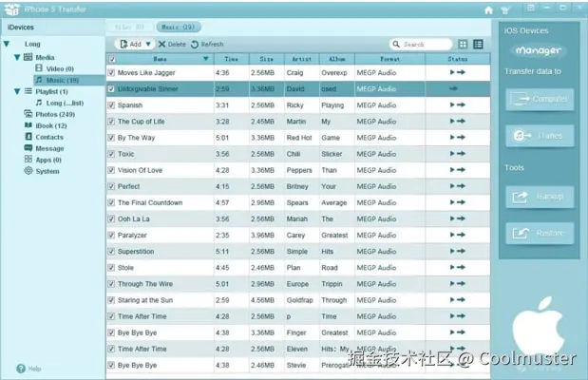Open the Help icon at bottom left

click(21, 369)
